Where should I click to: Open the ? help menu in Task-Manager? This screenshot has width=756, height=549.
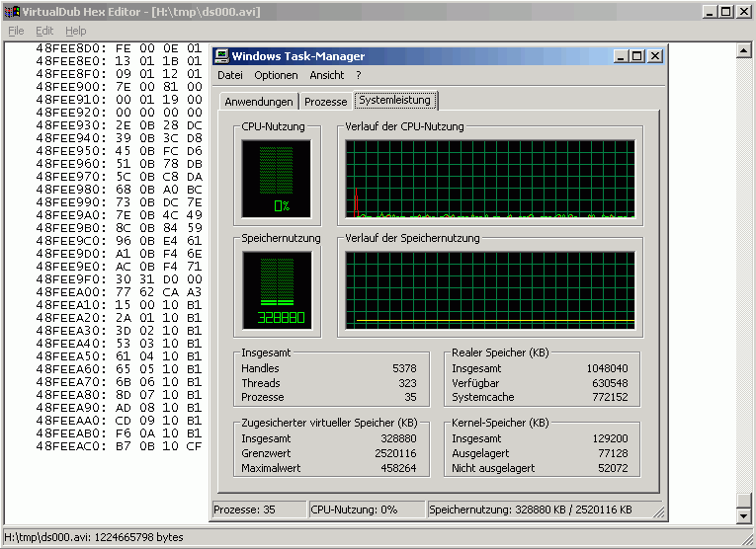[358, 75]
